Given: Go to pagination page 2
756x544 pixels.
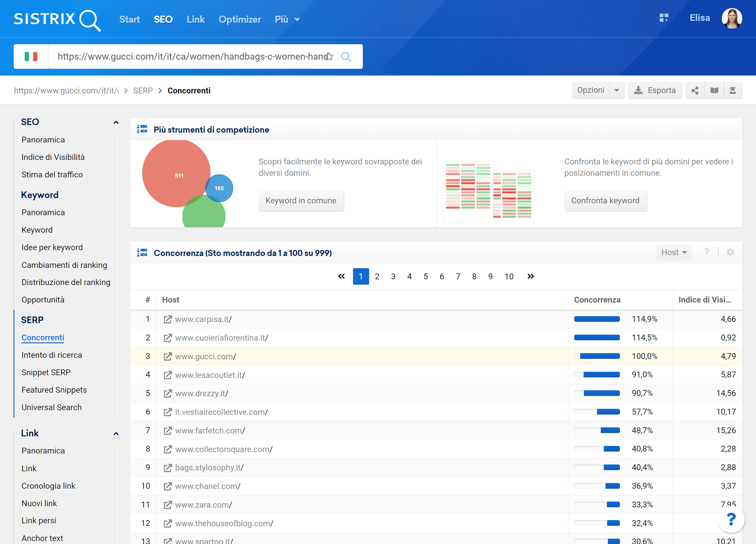Looking at the screenshot, I should click(377, 276).
